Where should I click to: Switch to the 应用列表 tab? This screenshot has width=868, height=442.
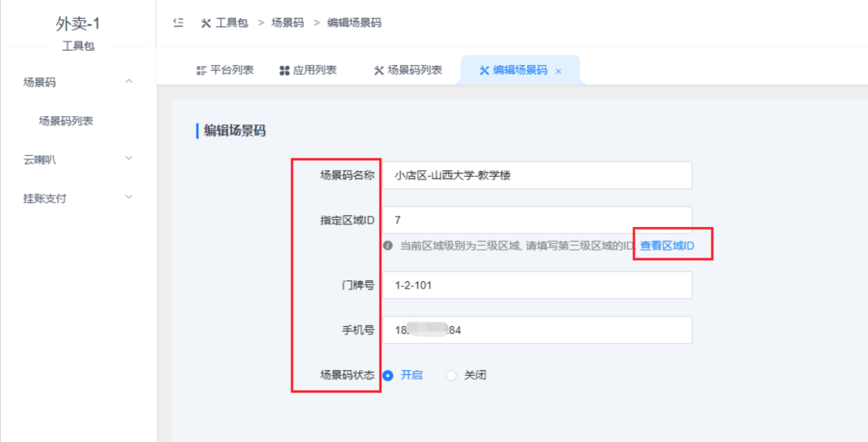(309, 70)
